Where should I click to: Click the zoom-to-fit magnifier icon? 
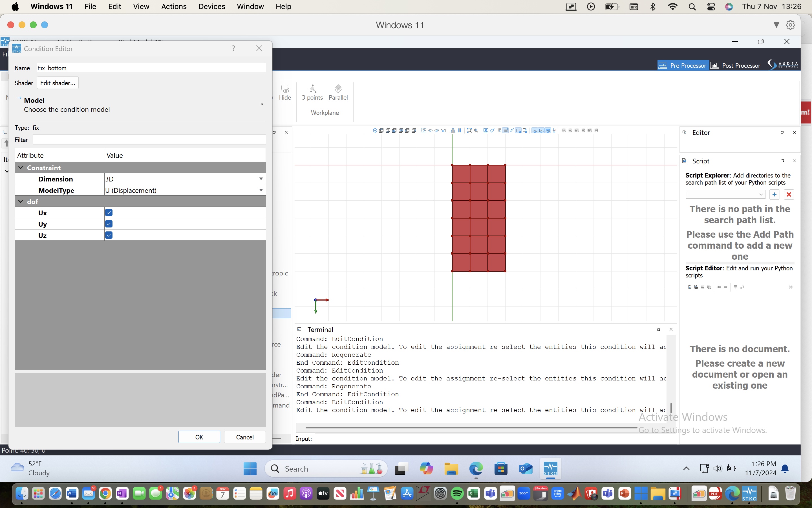click(x=469, y=131)
